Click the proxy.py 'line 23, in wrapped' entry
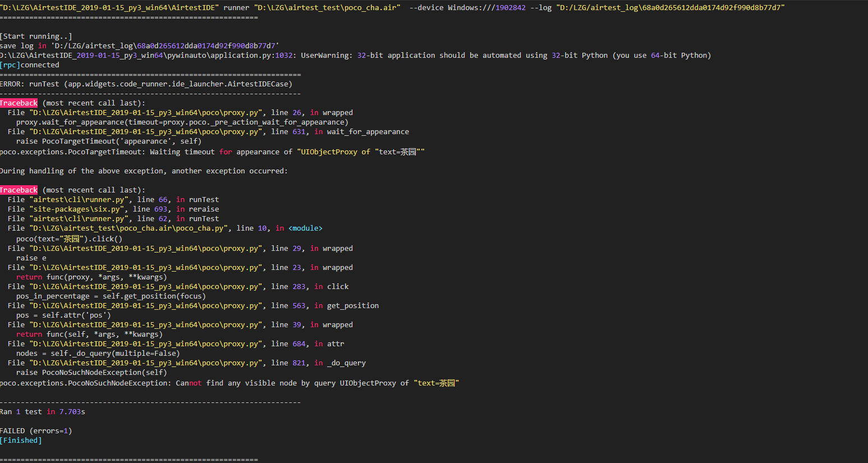The image size is (868, 463). [181, 268]
